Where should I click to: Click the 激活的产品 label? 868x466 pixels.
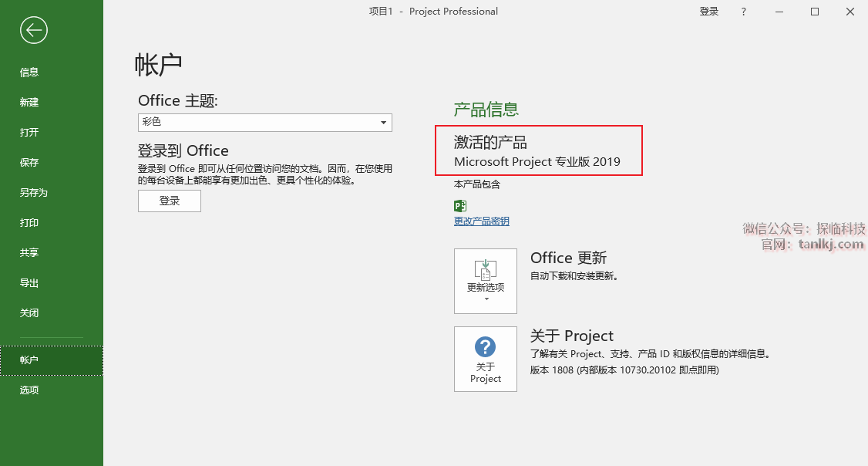point(490,143)
